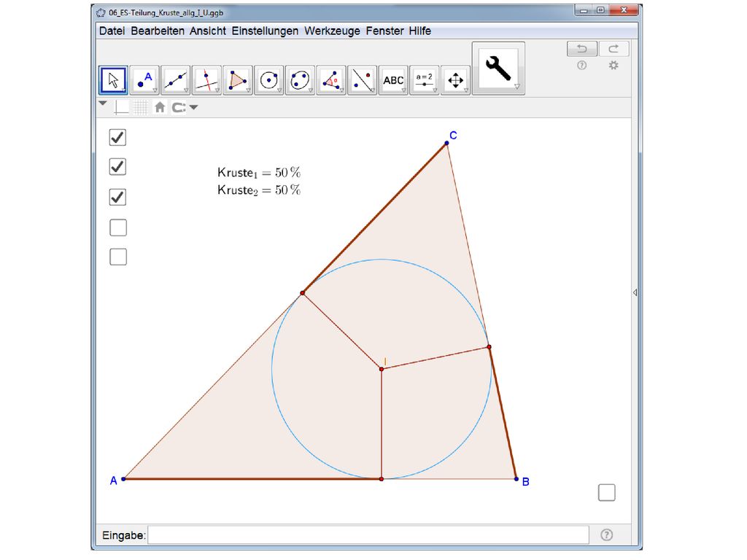Click point A of the triangle

(x=123, y=479)
